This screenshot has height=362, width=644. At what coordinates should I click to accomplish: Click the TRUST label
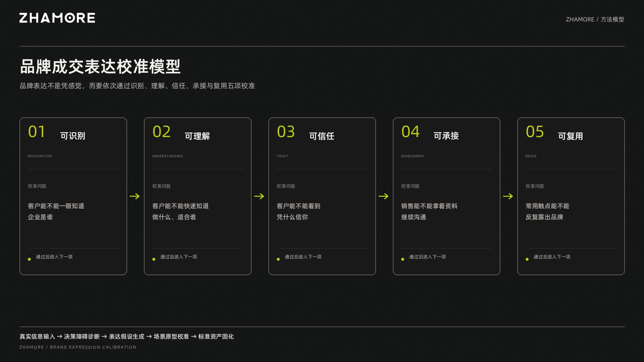pos(282,156)
